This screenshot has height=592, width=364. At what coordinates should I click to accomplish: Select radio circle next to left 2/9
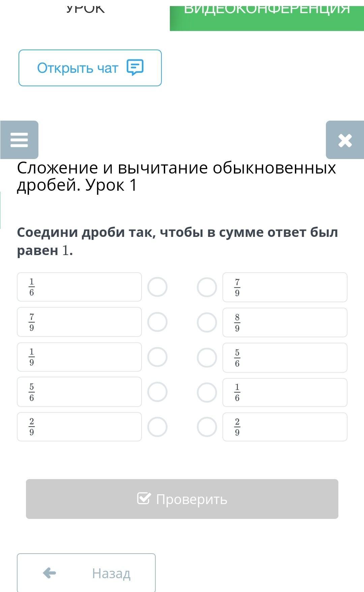(157, 427)
